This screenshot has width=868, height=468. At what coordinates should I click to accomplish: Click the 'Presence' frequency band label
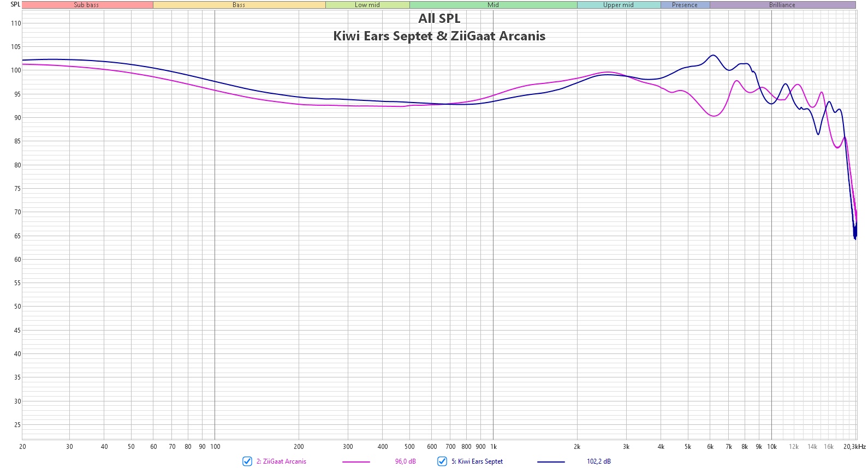click(x=685, y=5)
